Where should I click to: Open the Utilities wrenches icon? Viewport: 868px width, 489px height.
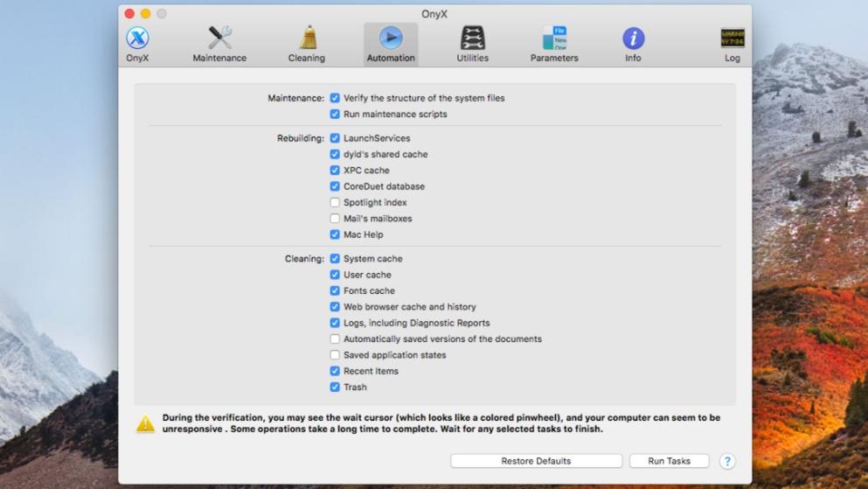click(472, 38)
